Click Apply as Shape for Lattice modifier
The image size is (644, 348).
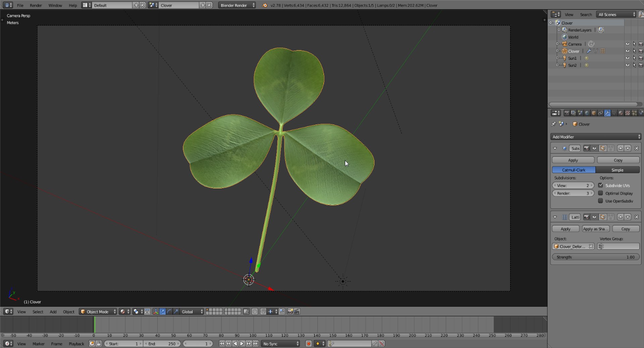(596, 229)
